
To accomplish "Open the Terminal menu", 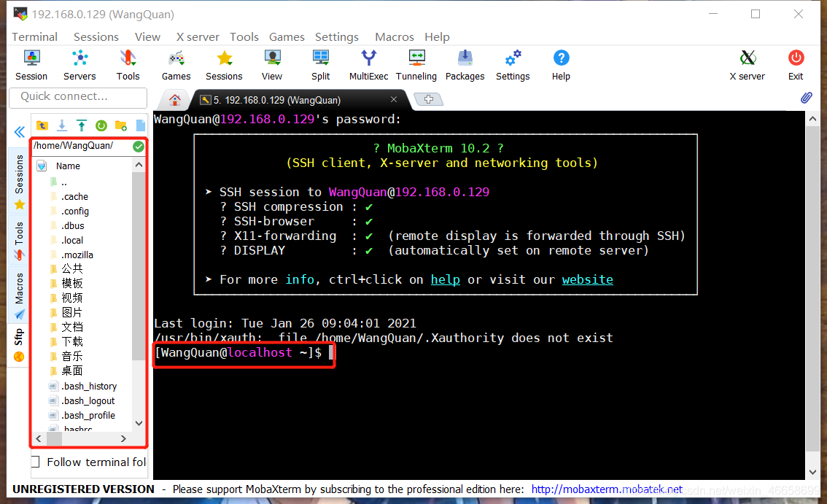I will (35, 37).
